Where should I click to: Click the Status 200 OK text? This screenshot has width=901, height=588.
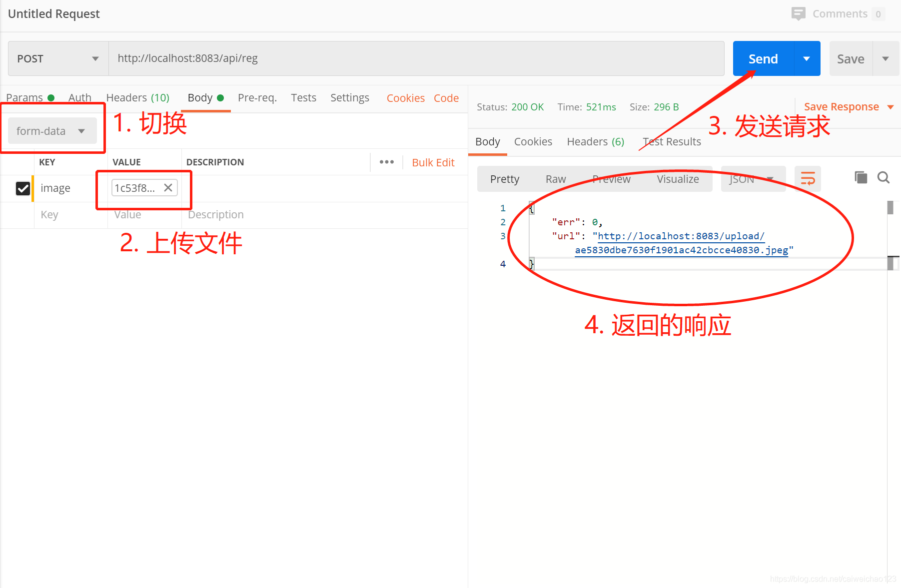[x=510, y=107]
